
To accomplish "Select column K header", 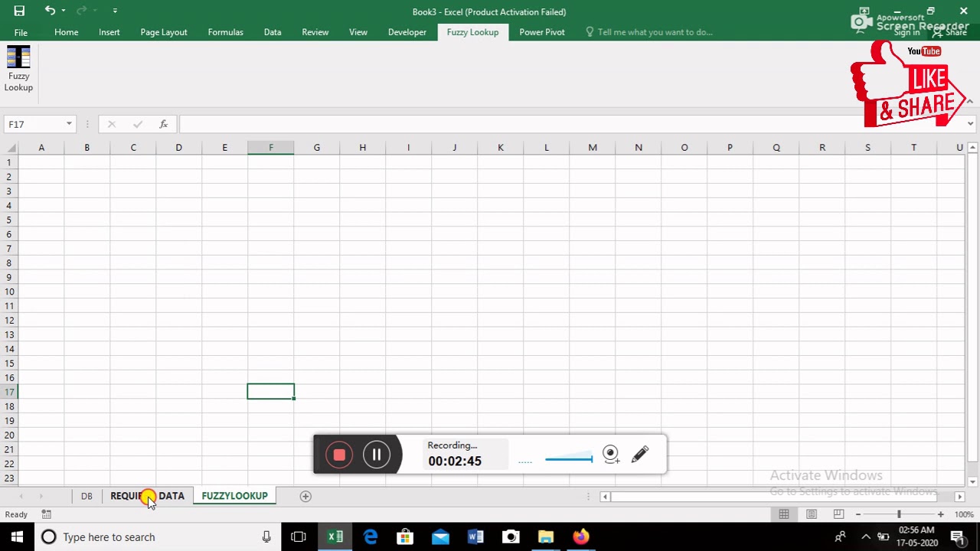I will tap(500, 148).
